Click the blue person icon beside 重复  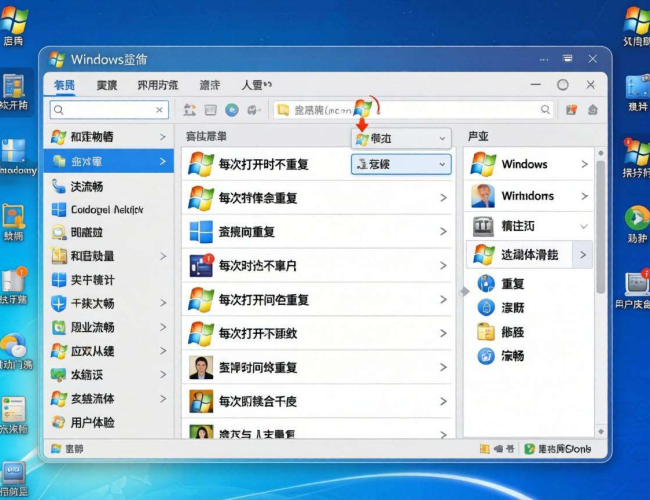coord(486,284)
